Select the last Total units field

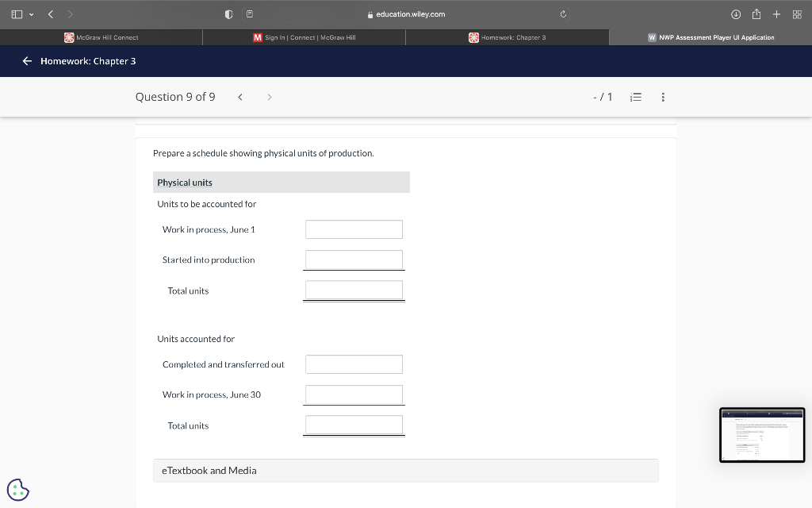point(354,425)
